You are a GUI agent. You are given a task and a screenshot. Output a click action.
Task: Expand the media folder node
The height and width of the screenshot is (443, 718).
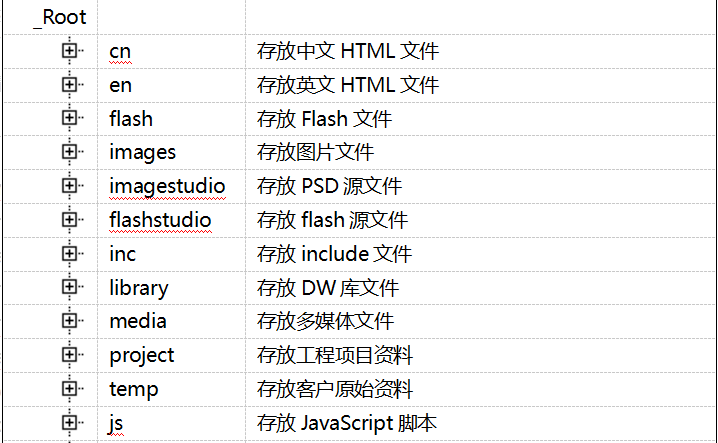69,321
